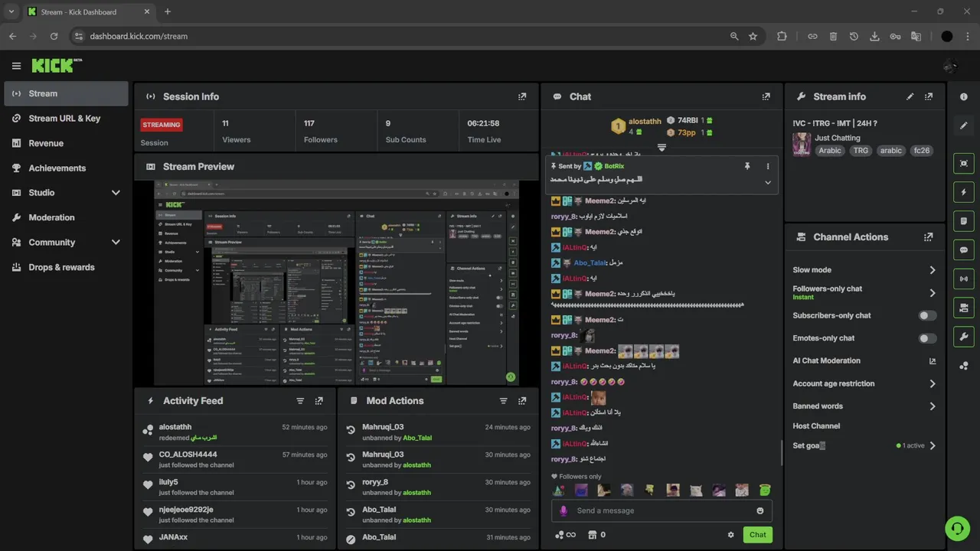Enable Subscribers-only chat toggle
This screenshot has height=551, width=980.
(927, 315)
